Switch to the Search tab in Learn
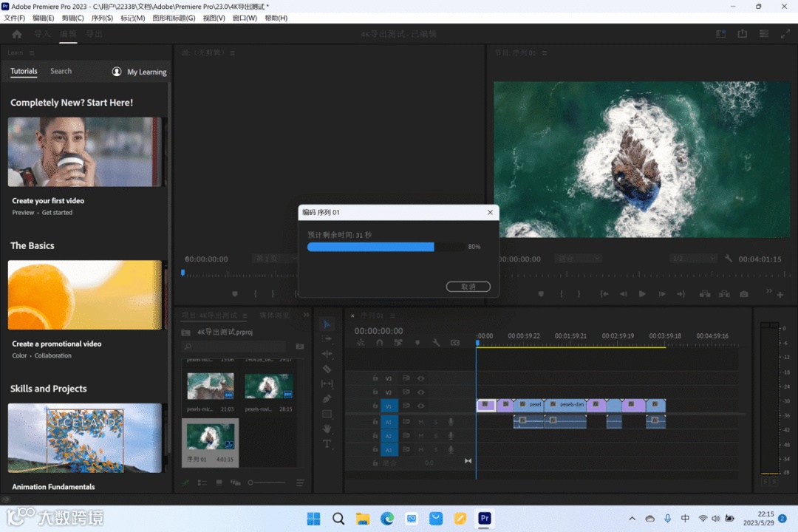The height and width of the screenshot is (532, 798). [x=61, y=71]
